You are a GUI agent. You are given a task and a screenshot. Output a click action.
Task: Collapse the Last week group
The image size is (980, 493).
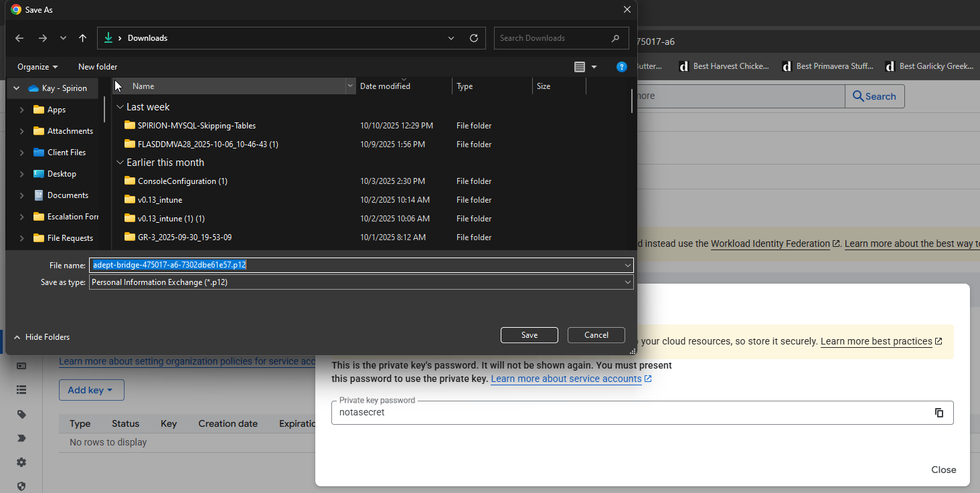[120, 107]
